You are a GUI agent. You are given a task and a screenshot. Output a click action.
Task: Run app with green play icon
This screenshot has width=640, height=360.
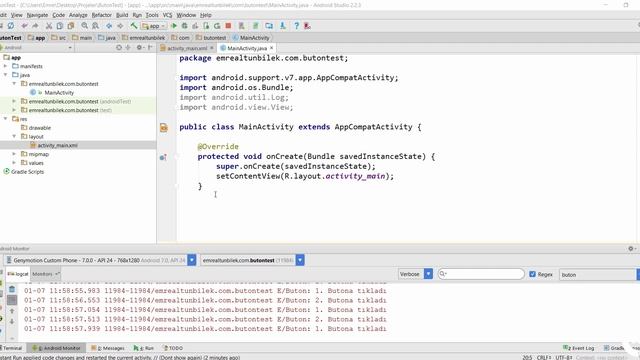(174, 26)
